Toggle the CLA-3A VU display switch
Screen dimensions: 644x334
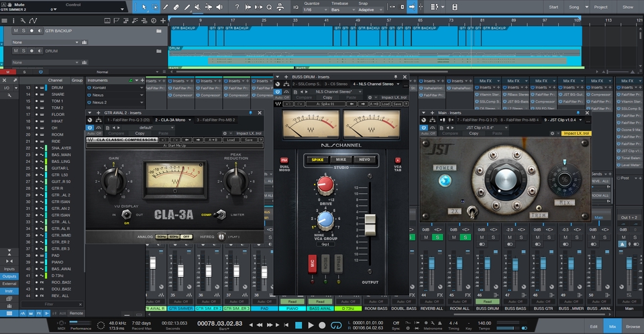pos(127,215)
